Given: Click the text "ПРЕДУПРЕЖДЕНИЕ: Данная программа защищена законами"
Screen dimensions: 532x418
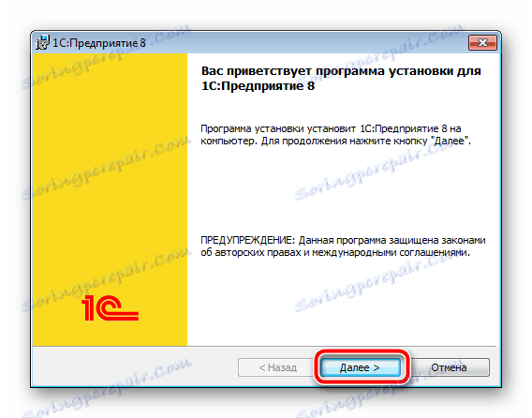Looking at the screenshot, I should (343, 240).
